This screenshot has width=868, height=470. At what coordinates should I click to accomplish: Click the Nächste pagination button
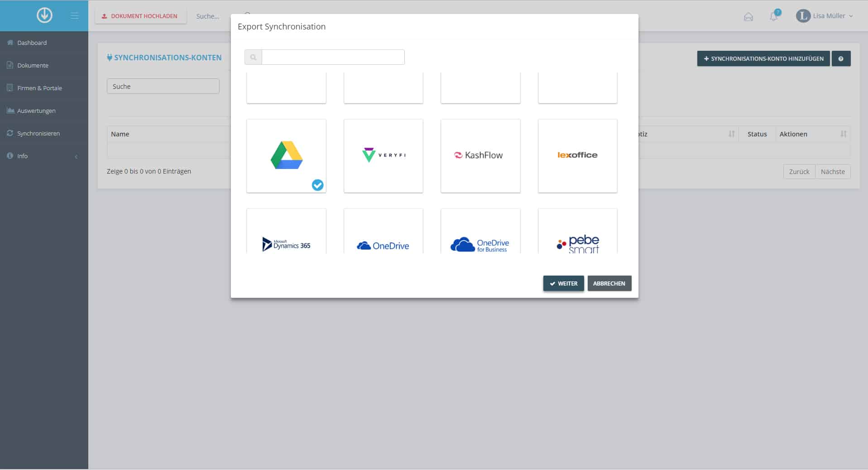[x=833, y=171]
